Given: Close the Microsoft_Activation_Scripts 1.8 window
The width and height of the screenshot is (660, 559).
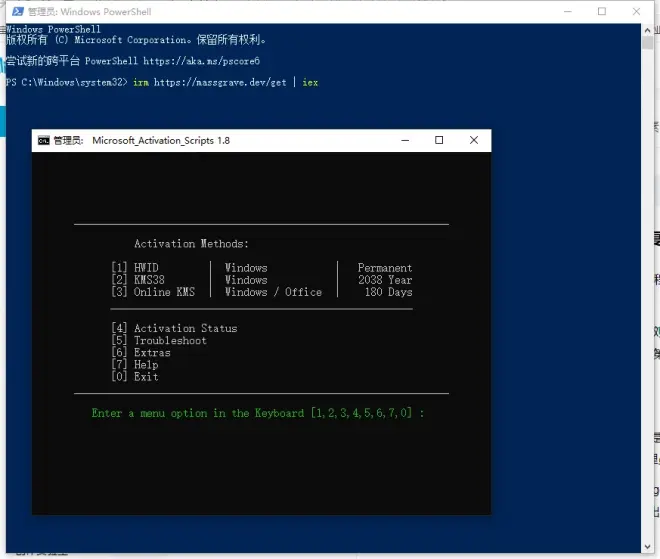Looking at the screenshot, I should 474,140.
